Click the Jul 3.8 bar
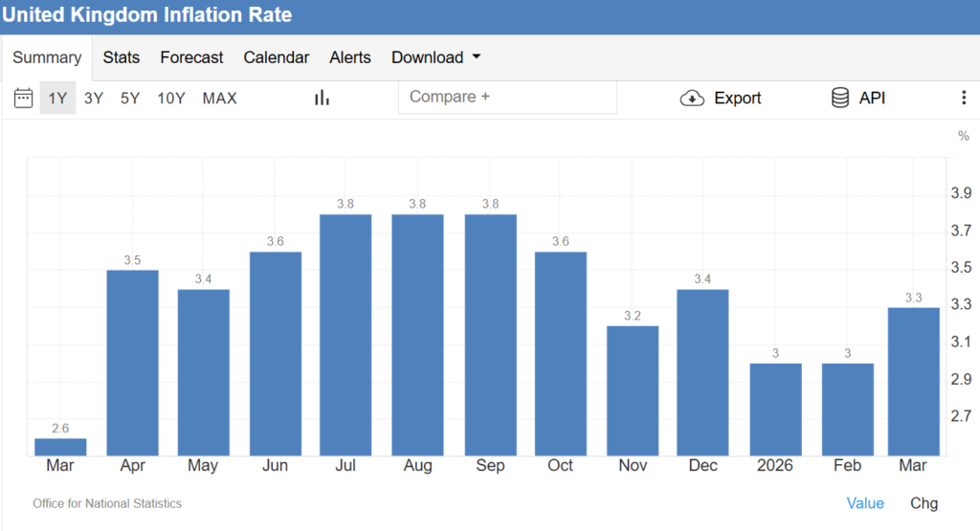Screen dimensions: 980x531 [345, 335]
